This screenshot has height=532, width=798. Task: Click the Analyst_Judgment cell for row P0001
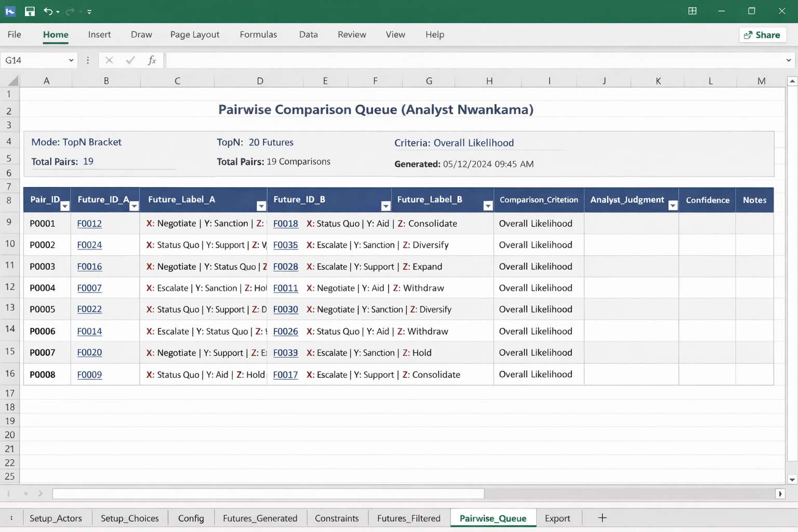pyautogui.click(x=631, y=223)
